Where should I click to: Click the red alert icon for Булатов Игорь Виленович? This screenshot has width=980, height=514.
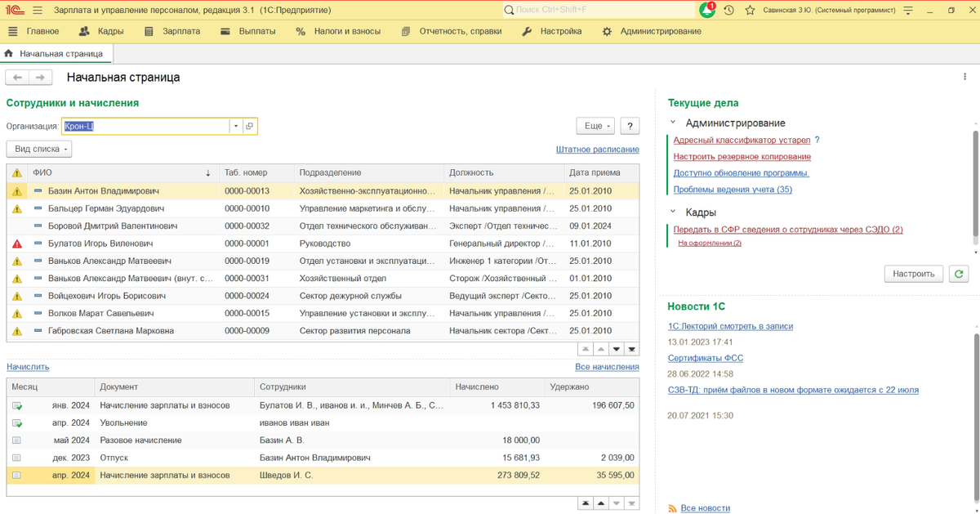pos(17,244)
